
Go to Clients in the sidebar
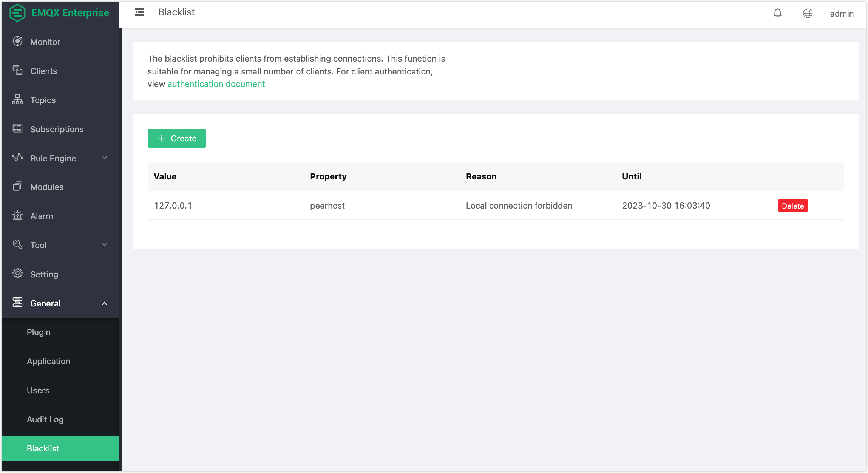click(x=43, y=71)
